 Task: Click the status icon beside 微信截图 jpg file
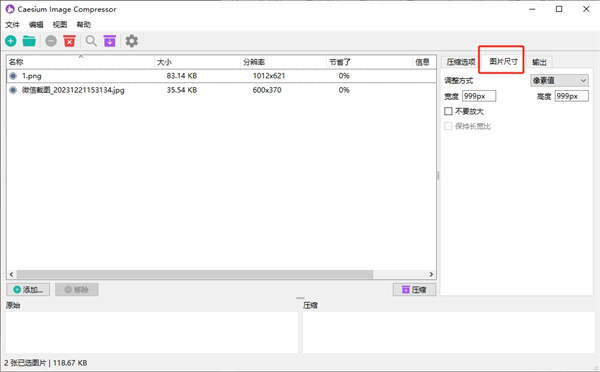pyautogui.click(x=13, y=90)
